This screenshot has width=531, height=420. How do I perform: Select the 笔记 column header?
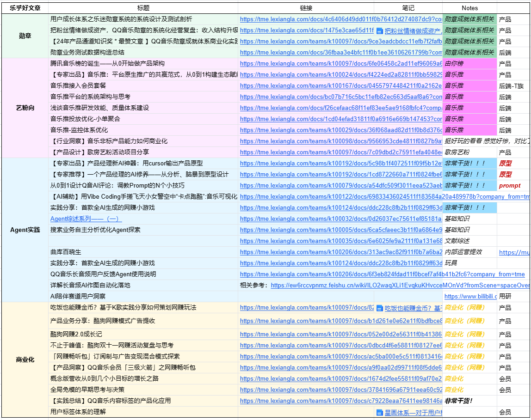(x=408, y=8)
